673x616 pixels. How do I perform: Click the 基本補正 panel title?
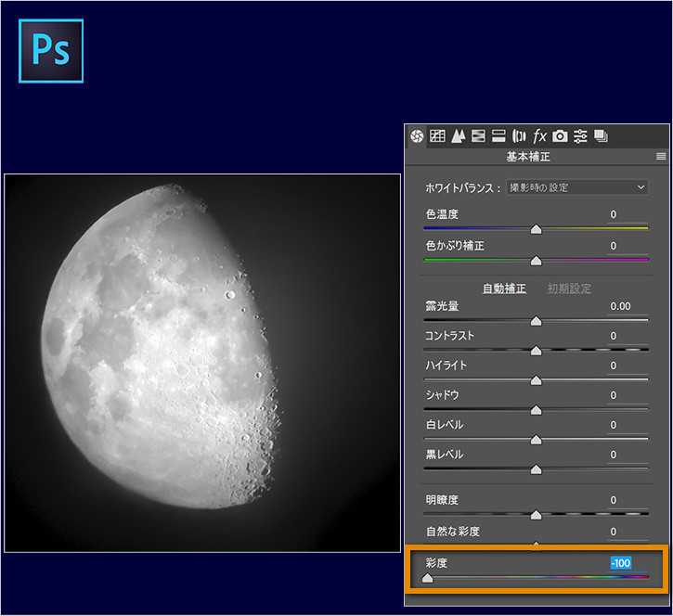[528, 157]
